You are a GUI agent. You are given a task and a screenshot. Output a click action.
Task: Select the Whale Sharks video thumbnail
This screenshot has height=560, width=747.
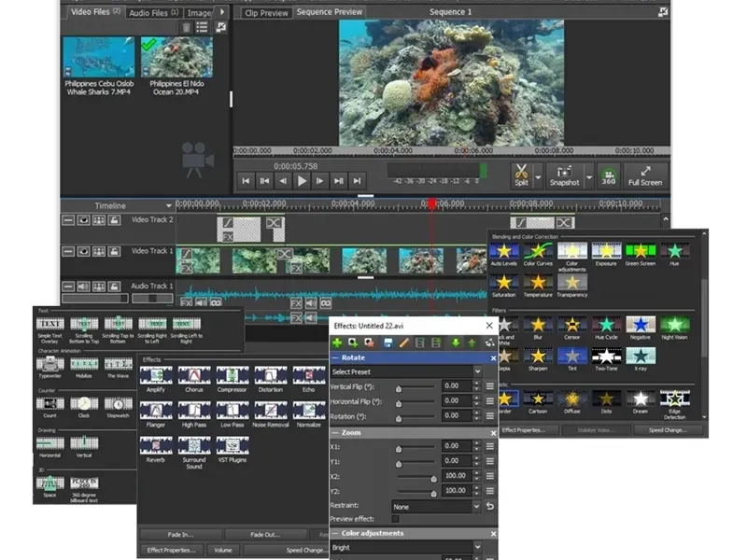99,57
